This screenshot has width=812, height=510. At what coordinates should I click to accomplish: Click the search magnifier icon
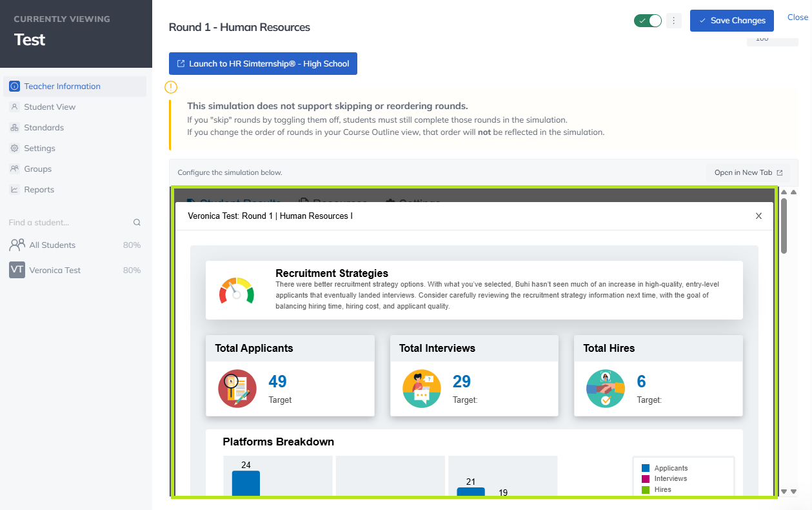click(137, 223)
